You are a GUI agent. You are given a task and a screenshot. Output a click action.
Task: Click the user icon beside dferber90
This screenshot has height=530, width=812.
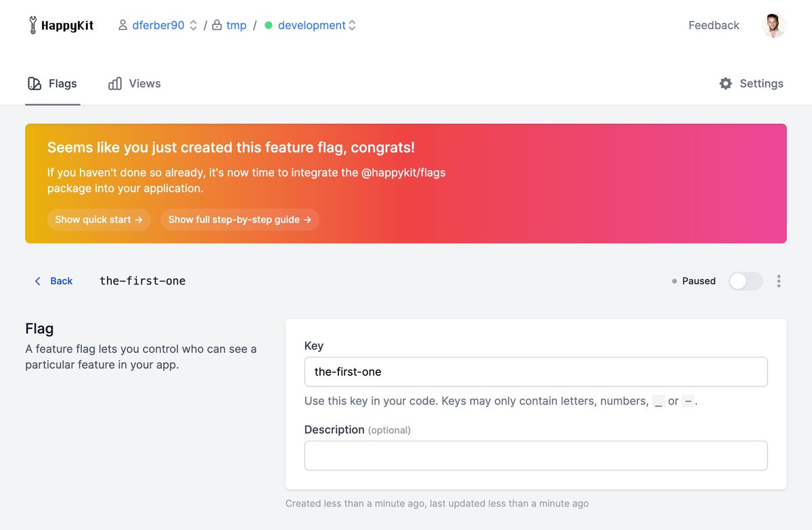123,26
